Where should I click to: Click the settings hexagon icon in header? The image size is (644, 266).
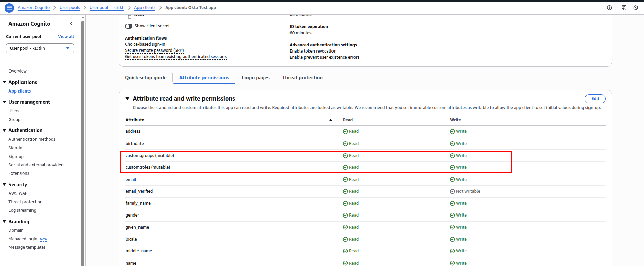pos(636,8)
